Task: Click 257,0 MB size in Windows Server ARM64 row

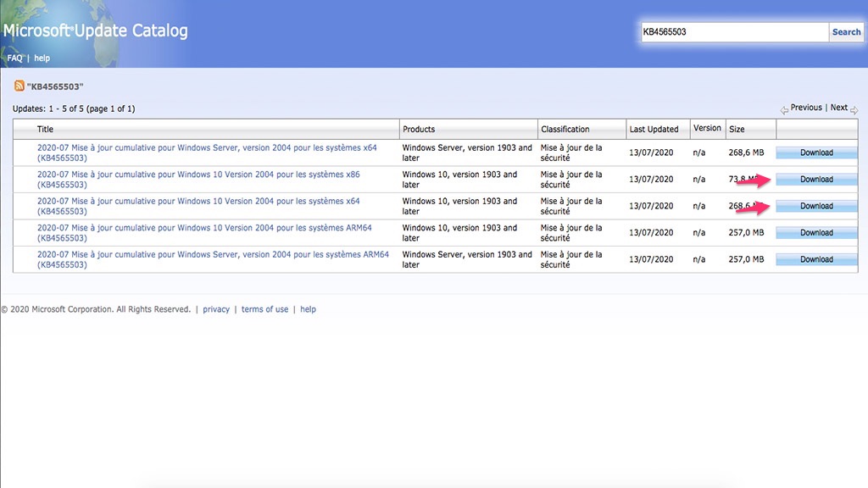Action: coord(746,259)
